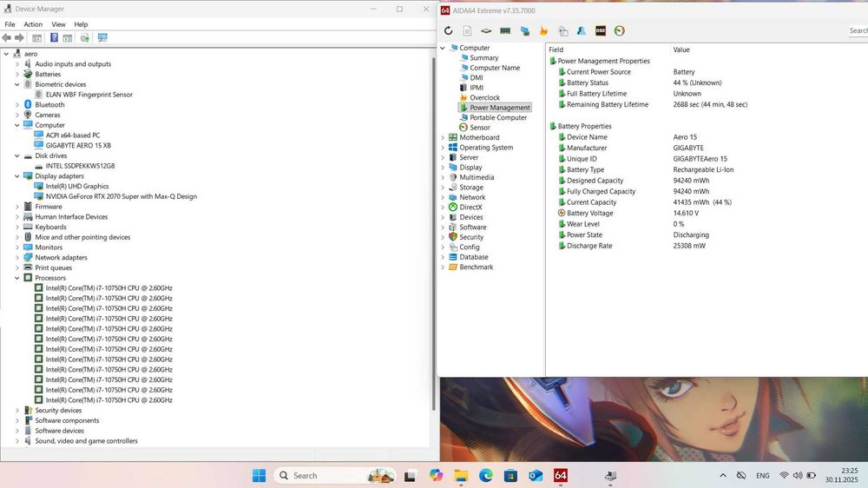
Task: Start the AIDA64 flame stability test icon
Action: tap(543, 31)
